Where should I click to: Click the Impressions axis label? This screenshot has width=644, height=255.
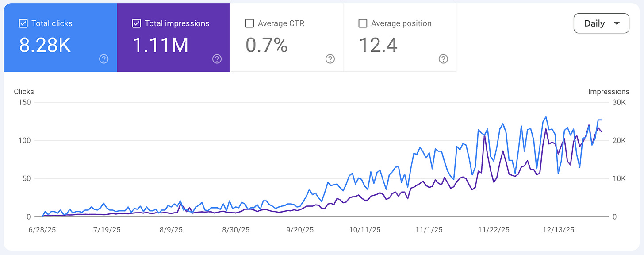609,91
